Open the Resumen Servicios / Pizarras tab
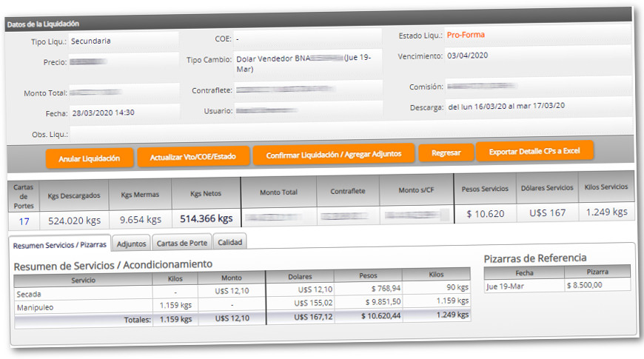Image resolution: width=644 pixels, height=359 pixels. (61, 244)
